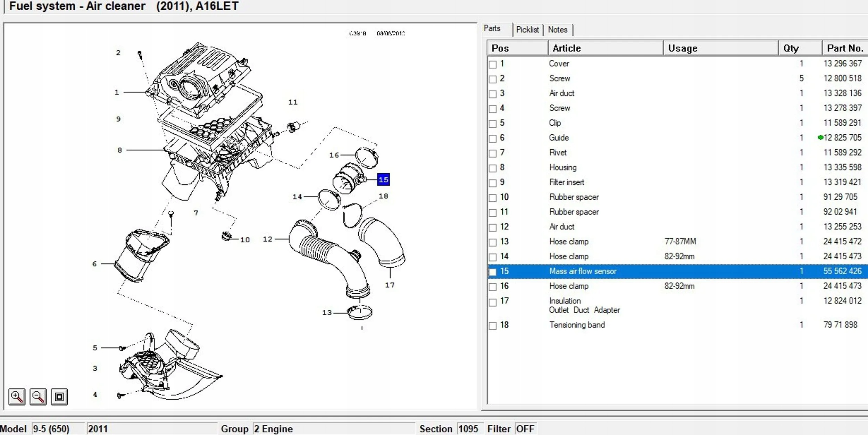Click the Part No. column header
This screenshot has width=868, height=435.
coord(845,48)
